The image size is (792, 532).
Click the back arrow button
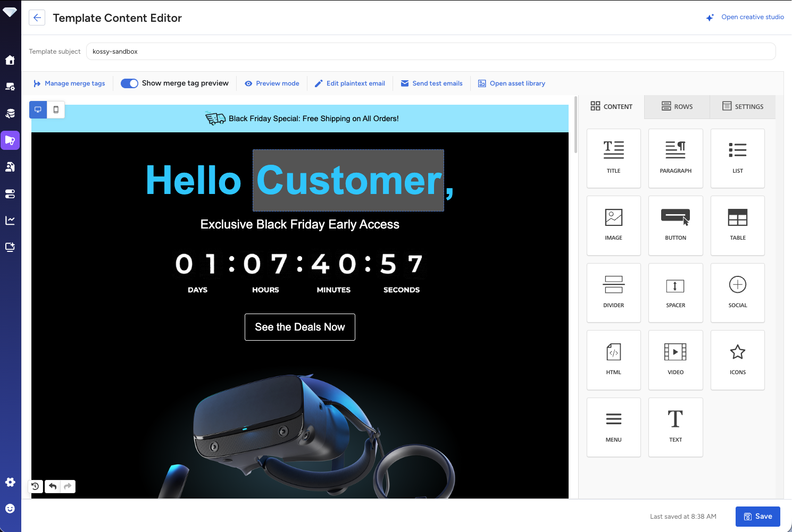click(x=37, y=18)
